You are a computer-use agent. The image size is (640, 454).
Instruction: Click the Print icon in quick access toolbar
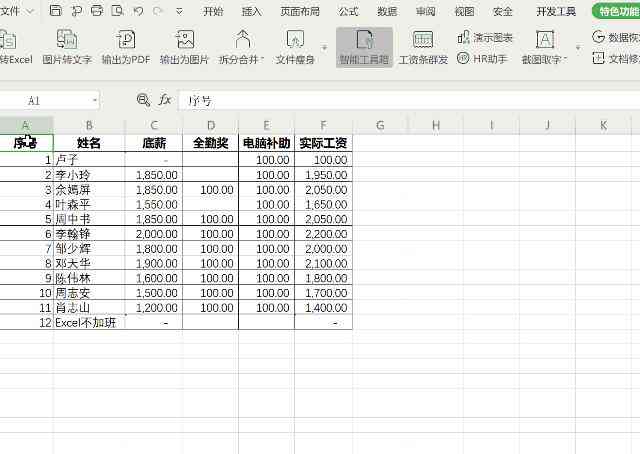coord(97,11)
